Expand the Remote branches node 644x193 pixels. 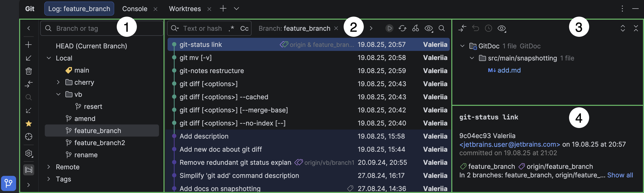pos(49,167)
